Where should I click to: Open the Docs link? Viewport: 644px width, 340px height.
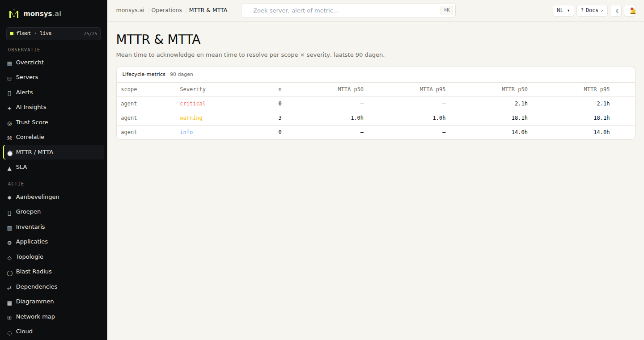point(592,11)
